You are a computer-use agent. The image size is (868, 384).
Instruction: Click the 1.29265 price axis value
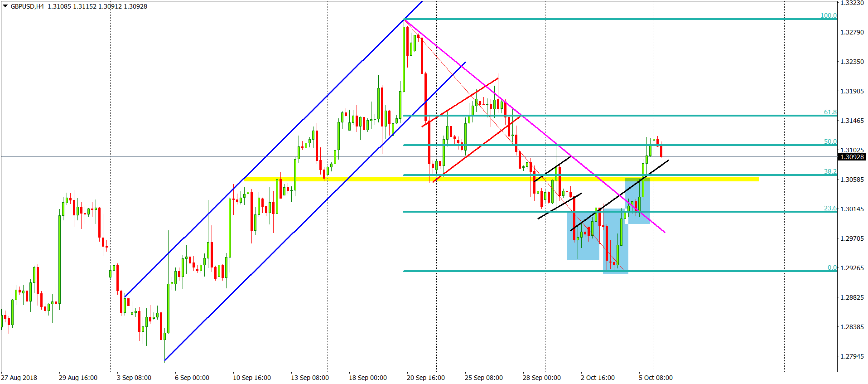pyautogui.click(x=852, y=268)
